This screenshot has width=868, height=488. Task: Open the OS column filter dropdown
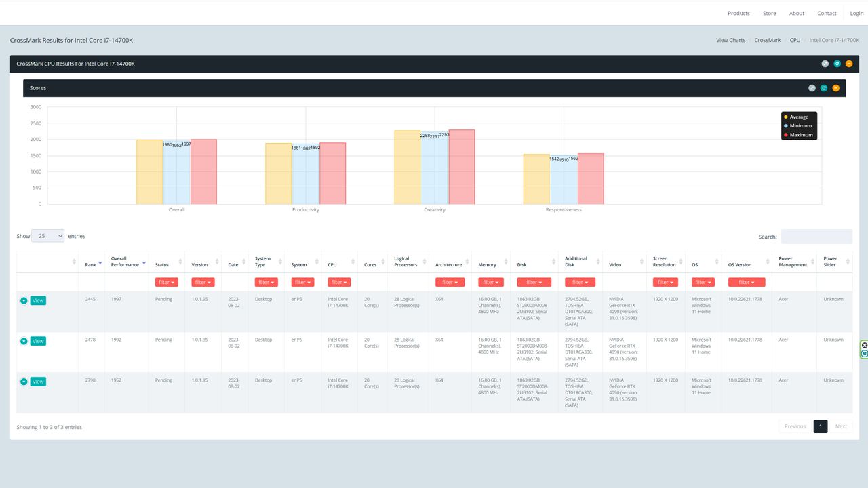(x=703, y=282)
